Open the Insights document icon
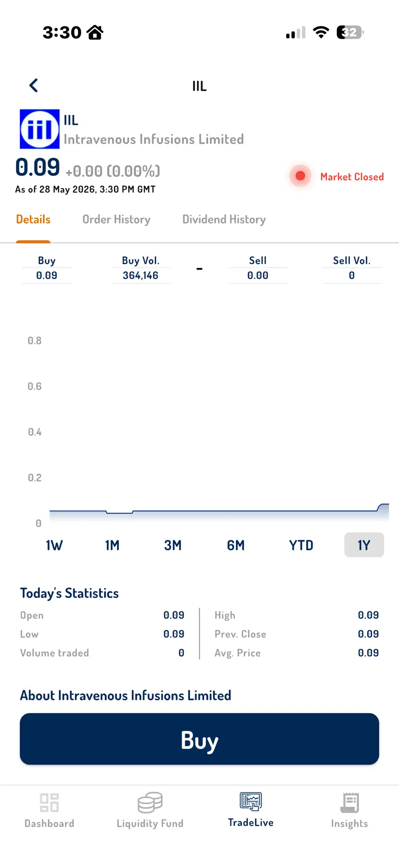This screenshot has width=399, height=868. tap(350, 802)
